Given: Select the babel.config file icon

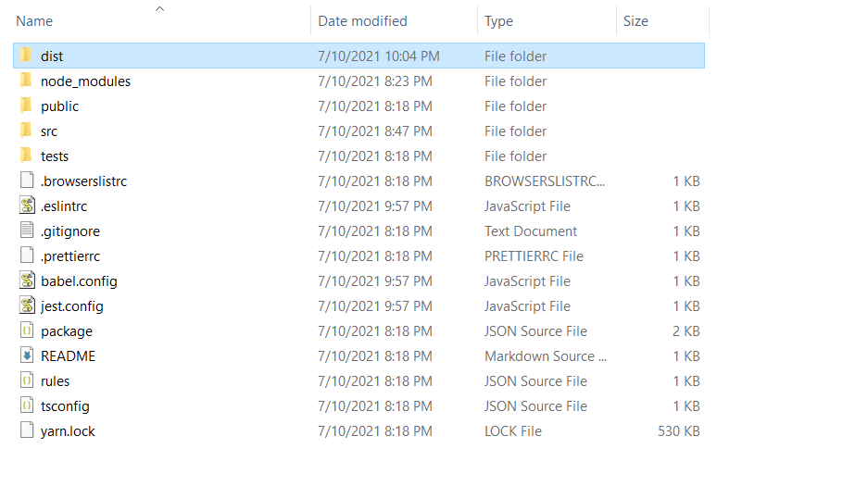Looking at the screenshot, I should pos(26,280).
